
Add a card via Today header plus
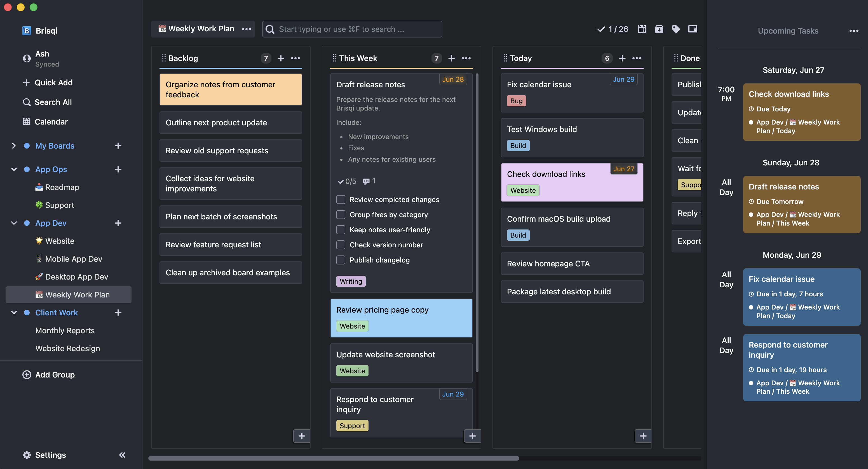pyautogui.click(x=622, y=58)
